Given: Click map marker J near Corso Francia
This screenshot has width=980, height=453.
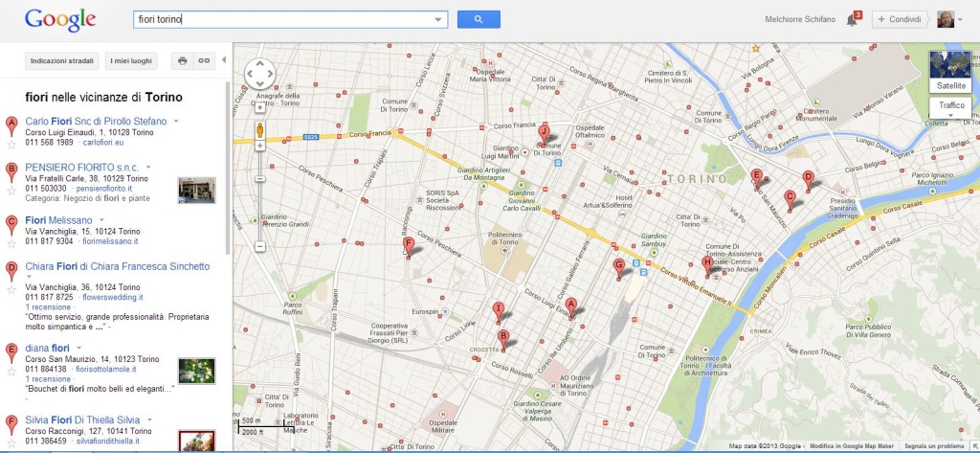Looking at the screenshot, I should 545,133.
